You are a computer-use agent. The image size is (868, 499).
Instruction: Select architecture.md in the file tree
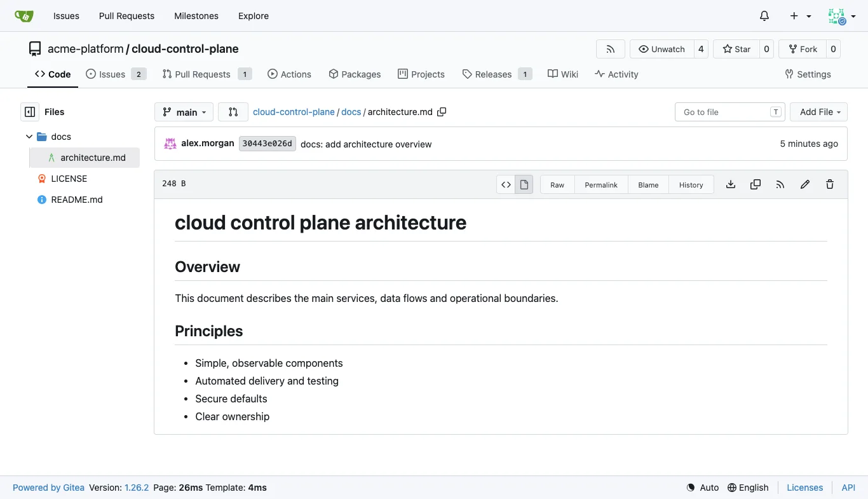coord(85,158)
